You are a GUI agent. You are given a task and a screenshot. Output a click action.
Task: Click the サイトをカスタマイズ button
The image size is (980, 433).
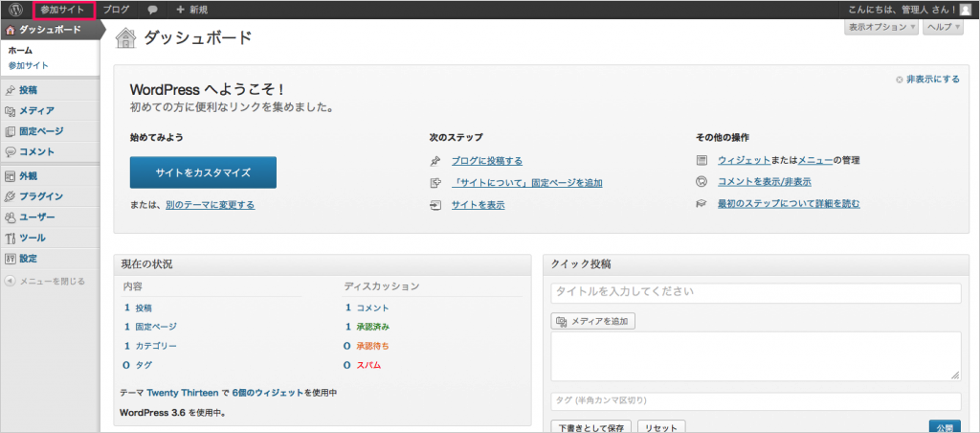(x=203, y=172)
